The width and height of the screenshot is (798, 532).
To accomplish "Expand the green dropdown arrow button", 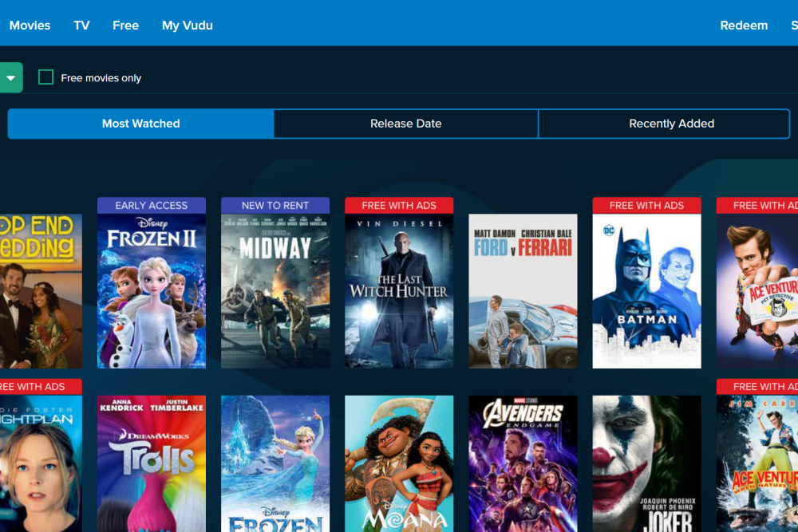I will [x=10, y=78].
